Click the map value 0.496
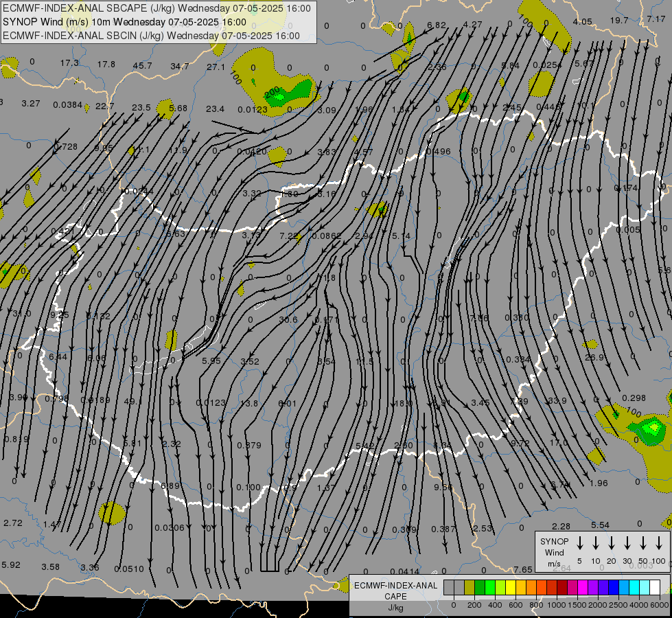 (439, 151)
